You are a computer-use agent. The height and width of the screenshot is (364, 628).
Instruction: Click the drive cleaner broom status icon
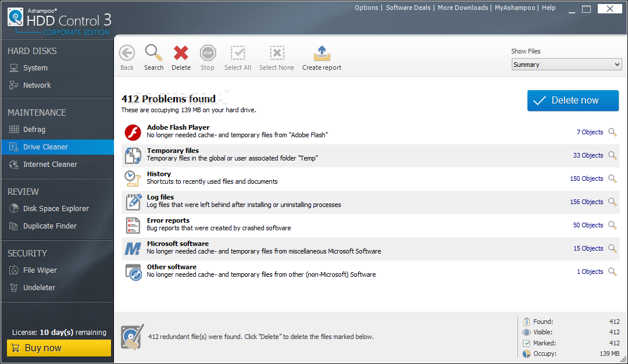pyautogui.click(x=133, y=337)
